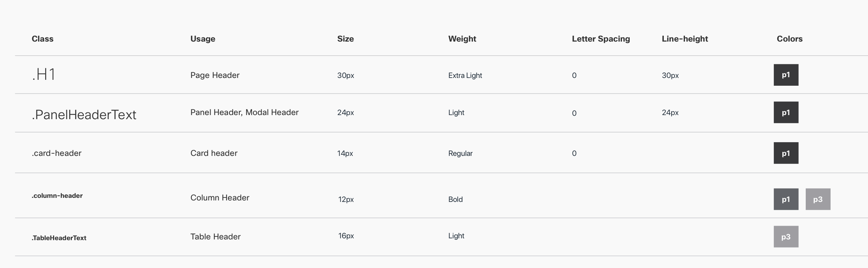The width and height of the screenshot is (868, 268).
Task: Click the Letter Spacing column header
Action: 601,39
